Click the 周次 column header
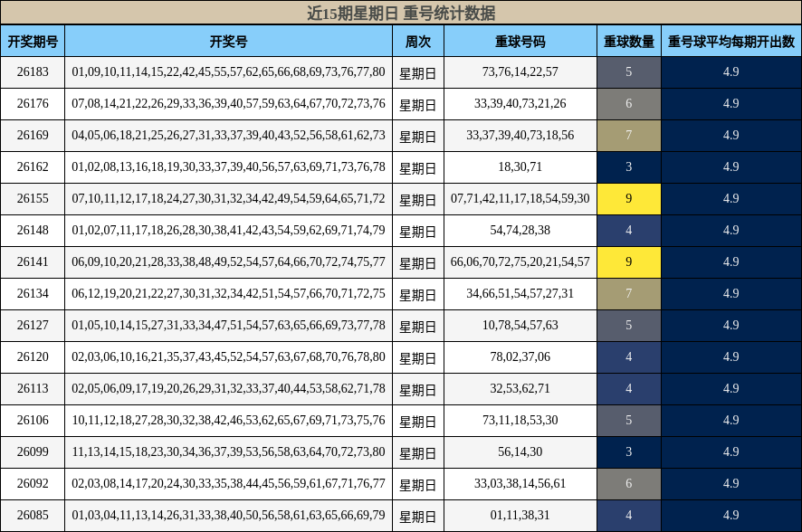 tap(418, 42)
